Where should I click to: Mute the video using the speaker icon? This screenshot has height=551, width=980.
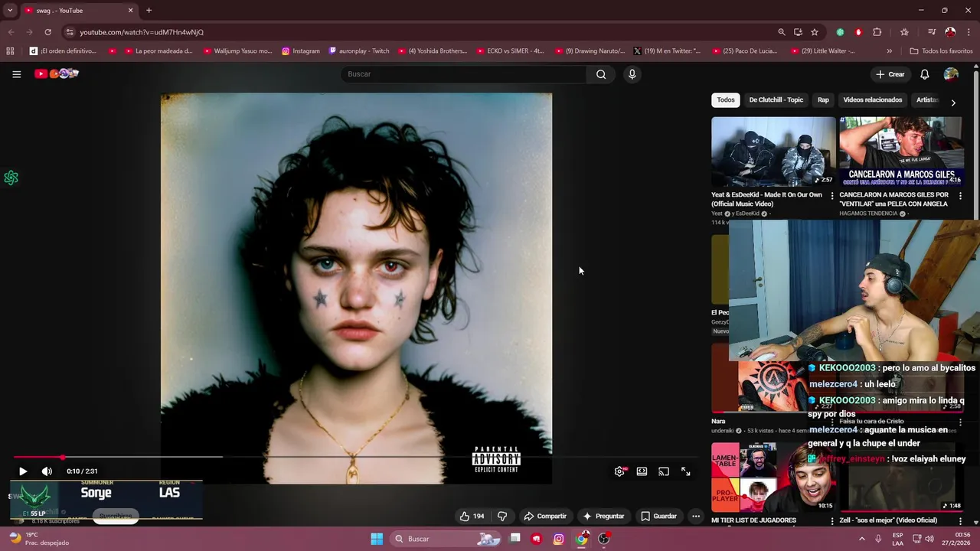(47, 471)
